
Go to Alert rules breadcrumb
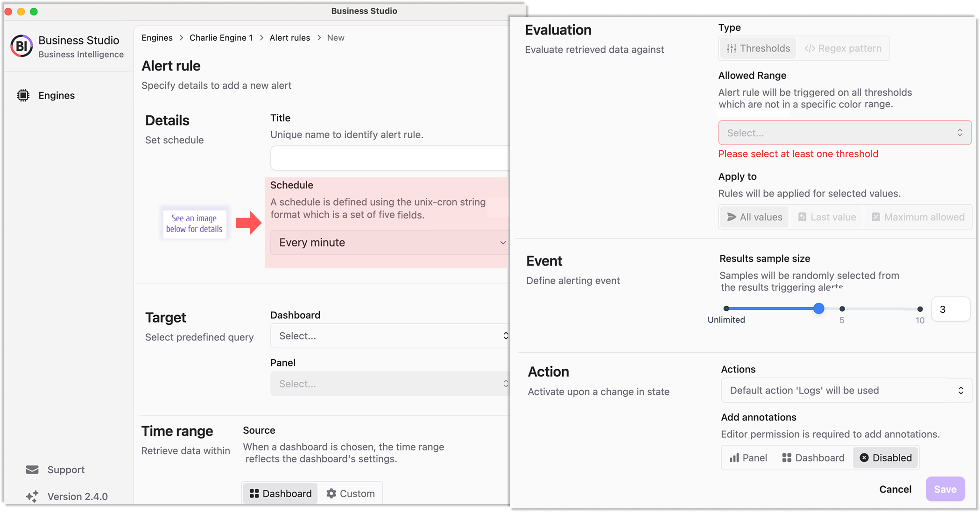[x=289, y=38]
